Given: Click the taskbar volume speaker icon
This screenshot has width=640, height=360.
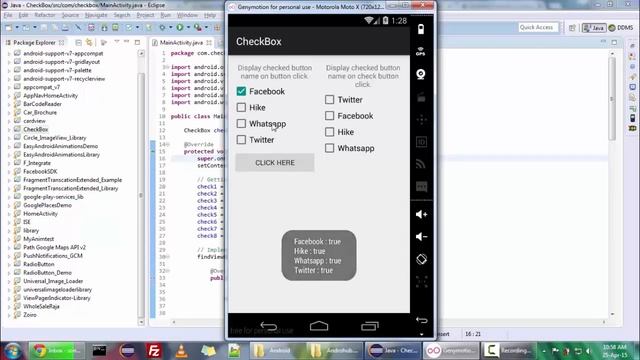Looking at the screenshot, I should (x=589, y=351).
